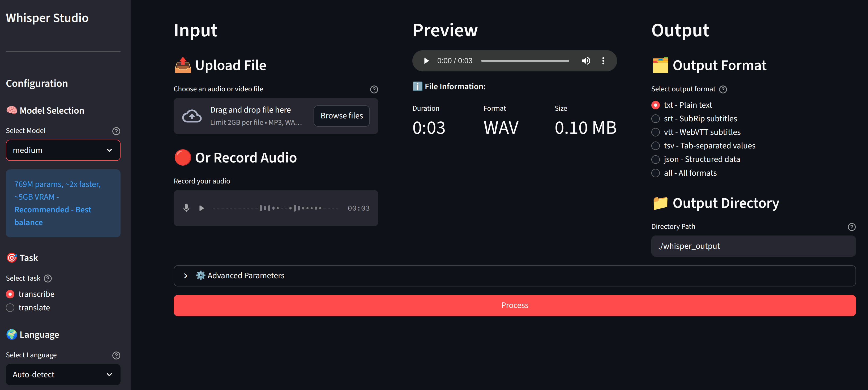Click the file dividers icon by Output Format
The image size is (868, 390).
660,65
